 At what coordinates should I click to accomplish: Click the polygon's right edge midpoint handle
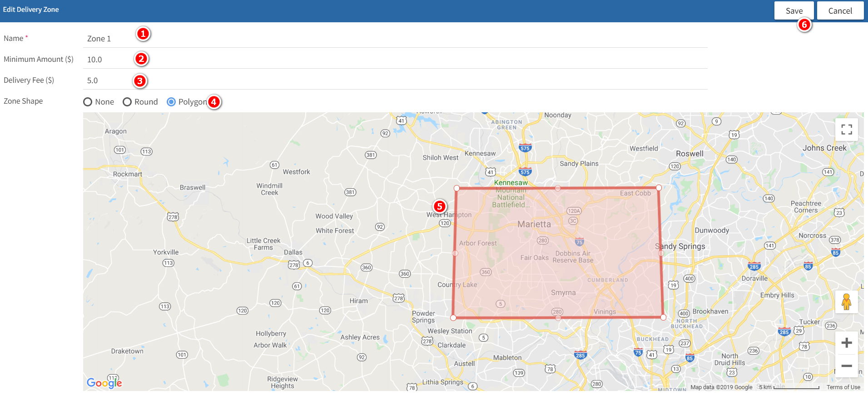tap(661, 253)
